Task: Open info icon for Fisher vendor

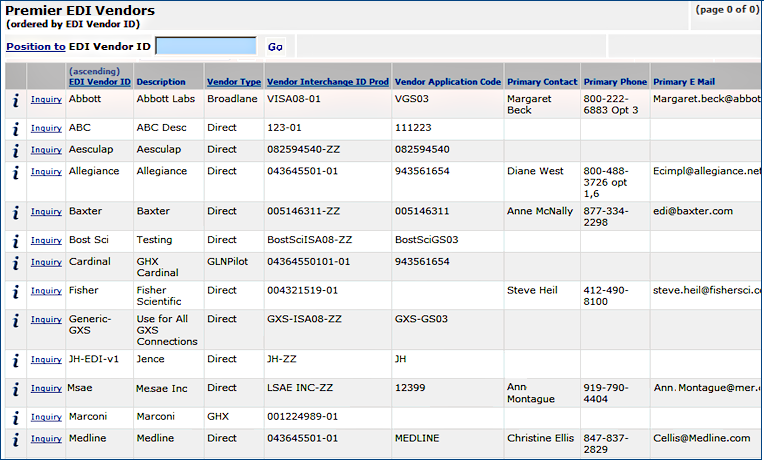Action: (x=16, y=291)
